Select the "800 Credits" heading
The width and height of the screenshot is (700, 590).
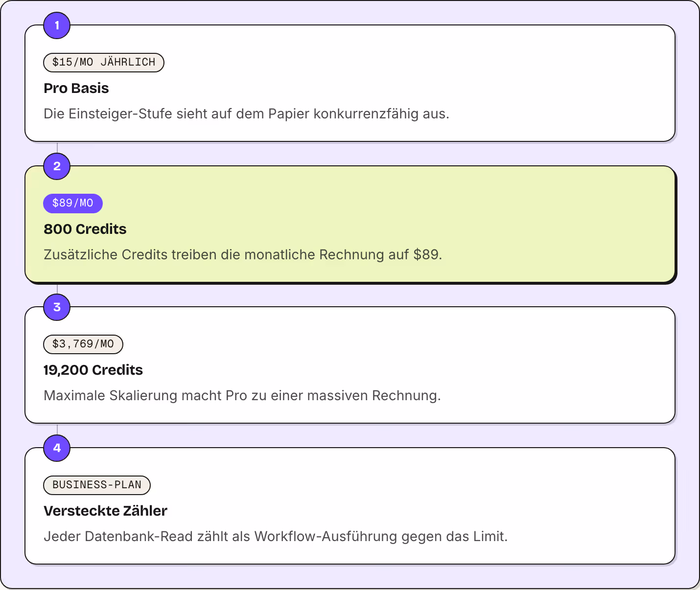[85, 229]
